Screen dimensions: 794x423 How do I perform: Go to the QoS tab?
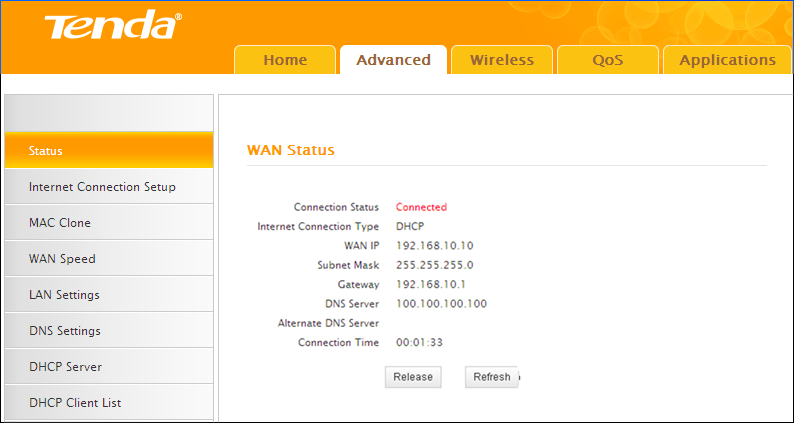tap(607, 60)
